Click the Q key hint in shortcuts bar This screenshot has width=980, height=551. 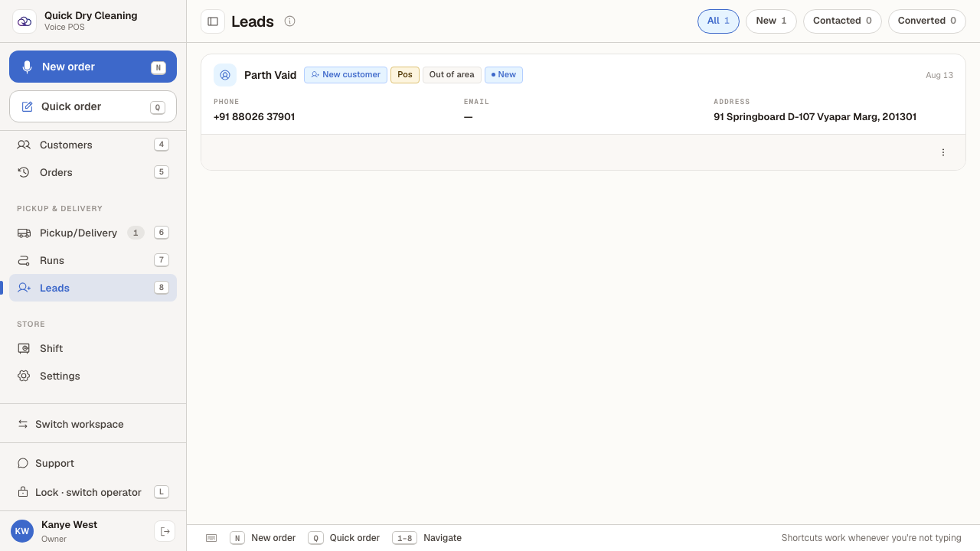pyautogui.click(x=315, y=538)
